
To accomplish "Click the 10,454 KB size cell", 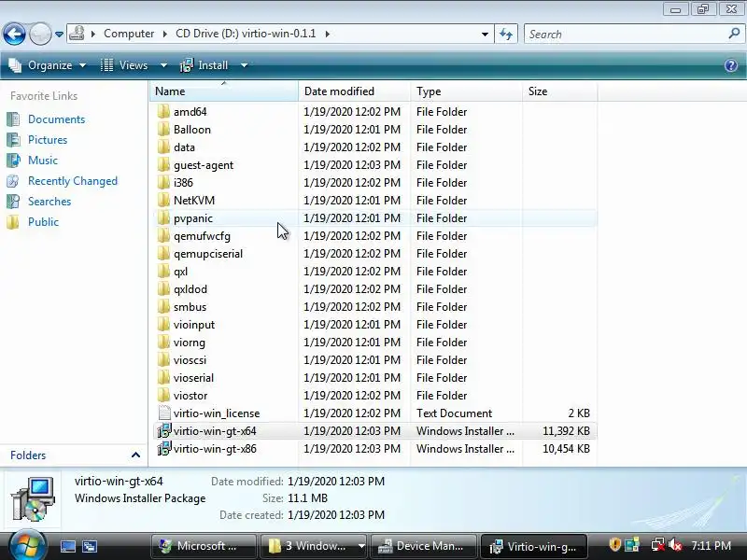I will click(x=566, y=449).
